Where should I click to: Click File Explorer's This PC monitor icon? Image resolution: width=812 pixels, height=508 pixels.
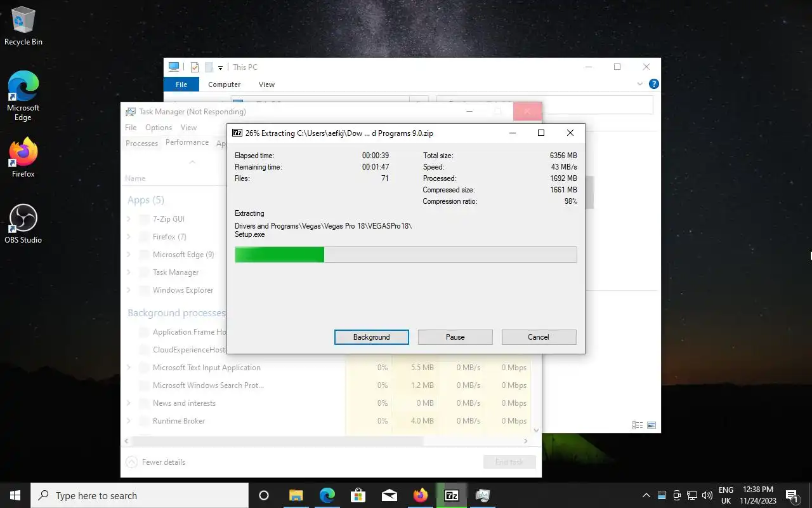174,67
